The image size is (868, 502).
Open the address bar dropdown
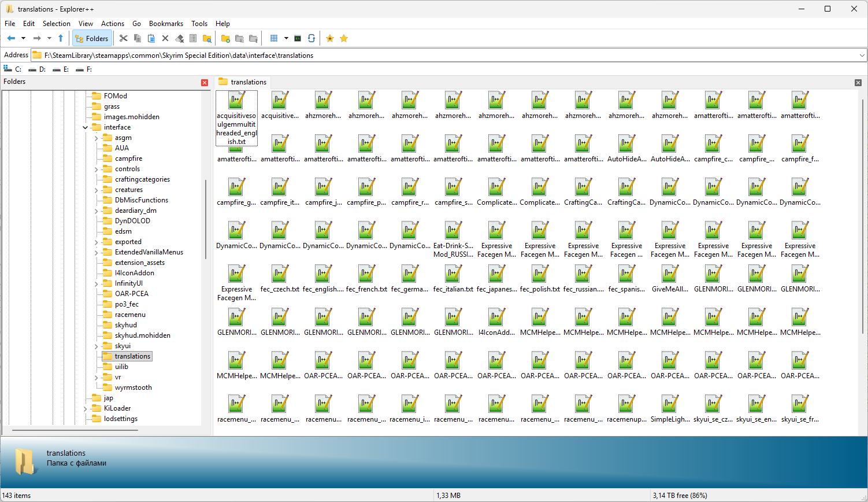pyautogui.click(x=862, y=55)
